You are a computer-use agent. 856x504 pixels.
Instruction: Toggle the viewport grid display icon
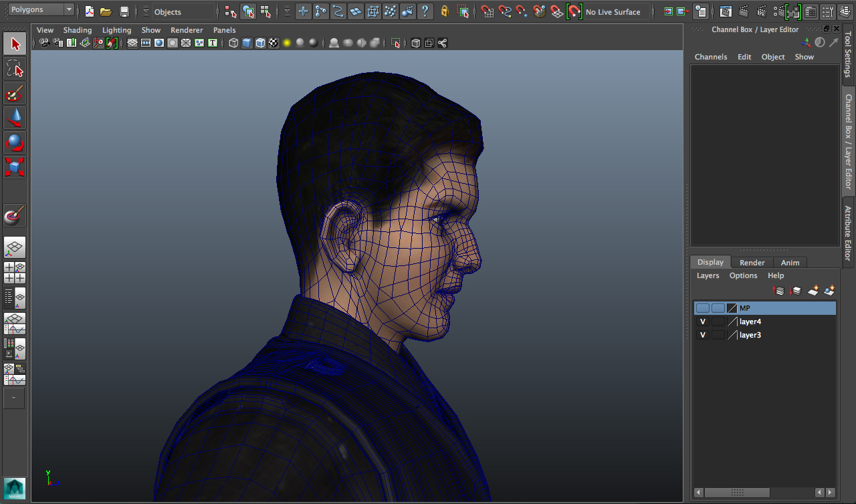(x=132, y=43)
